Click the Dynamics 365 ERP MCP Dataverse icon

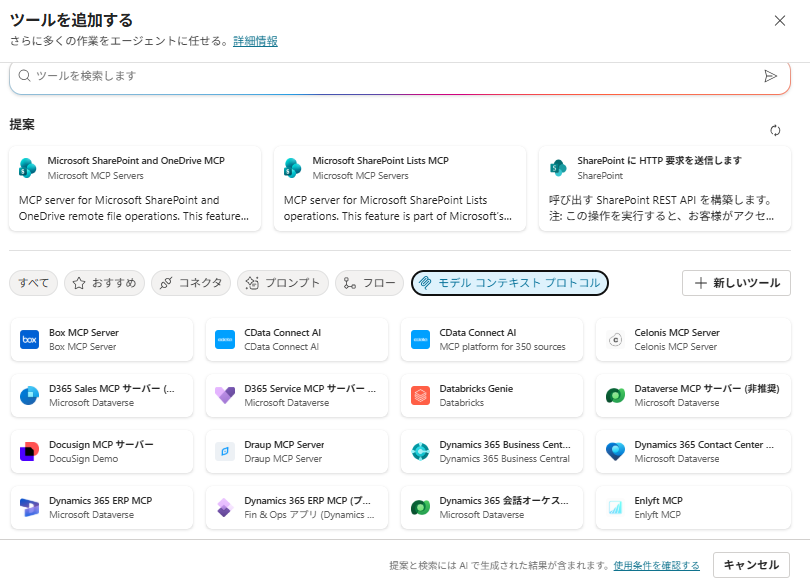tap(29, 508)
